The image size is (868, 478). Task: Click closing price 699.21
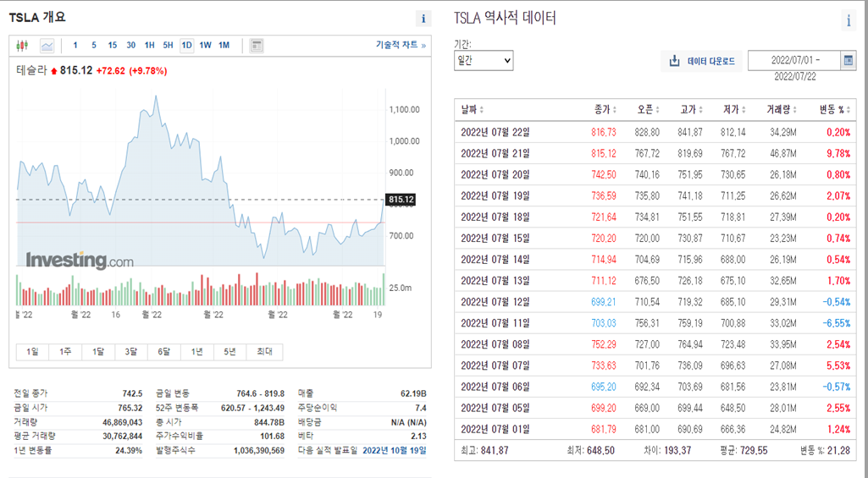point(604,302)
